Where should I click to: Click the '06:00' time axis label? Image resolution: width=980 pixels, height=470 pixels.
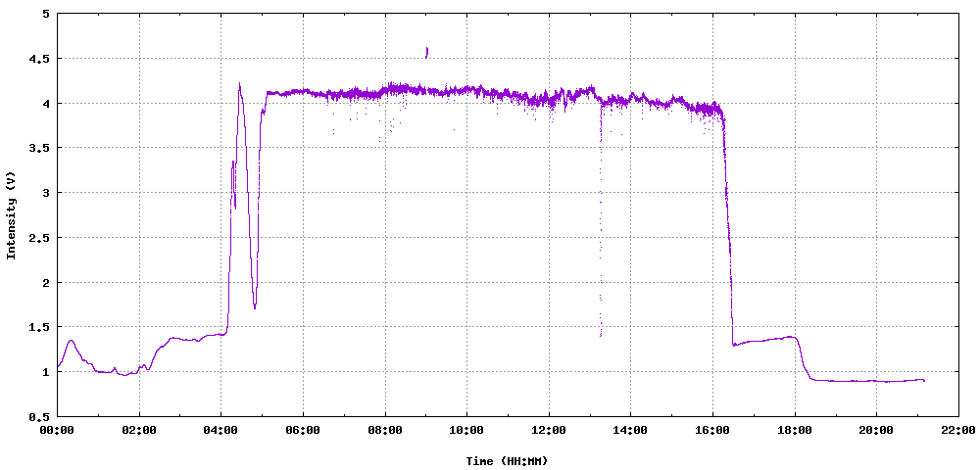click(x=303, y=430)
